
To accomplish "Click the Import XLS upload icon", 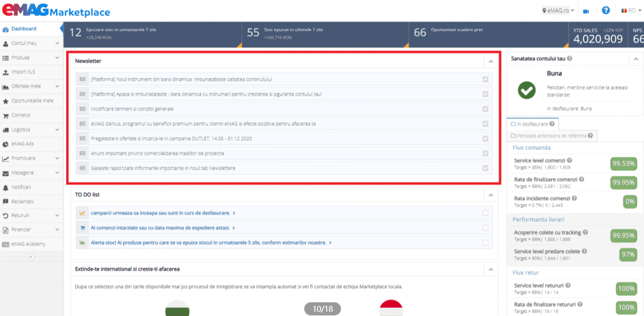I will click(5, 72).
